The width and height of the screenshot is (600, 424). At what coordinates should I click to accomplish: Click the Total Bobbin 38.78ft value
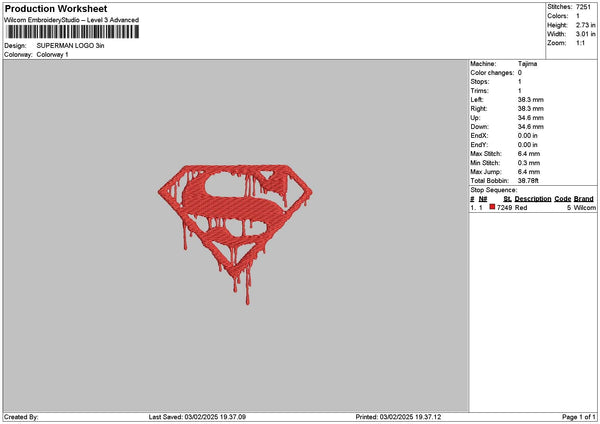pyautogui.click(x=528, y=181)
